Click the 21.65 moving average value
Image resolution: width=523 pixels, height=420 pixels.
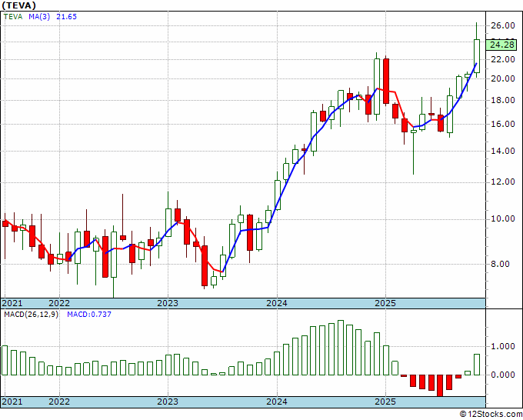click(66, 17)
